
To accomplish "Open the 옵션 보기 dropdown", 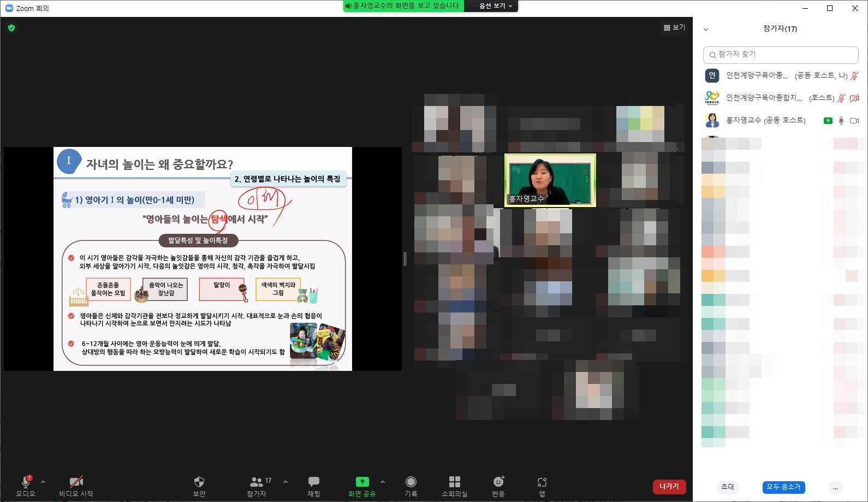I will [496, 6].
